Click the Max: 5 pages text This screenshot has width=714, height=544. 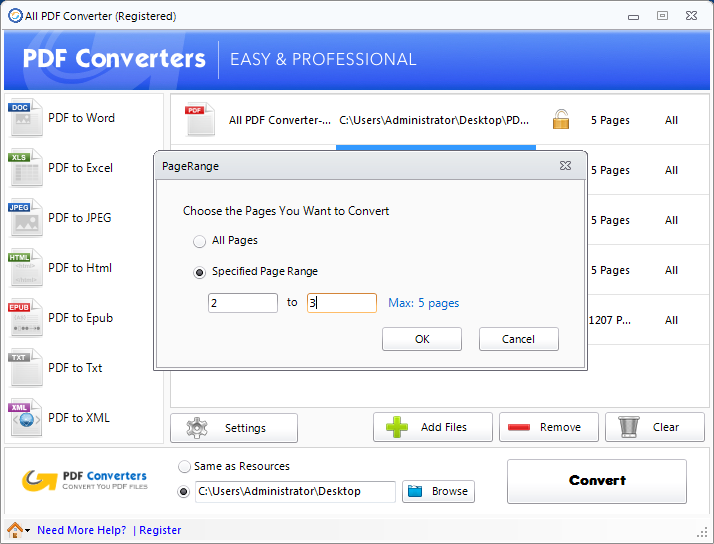423,303
